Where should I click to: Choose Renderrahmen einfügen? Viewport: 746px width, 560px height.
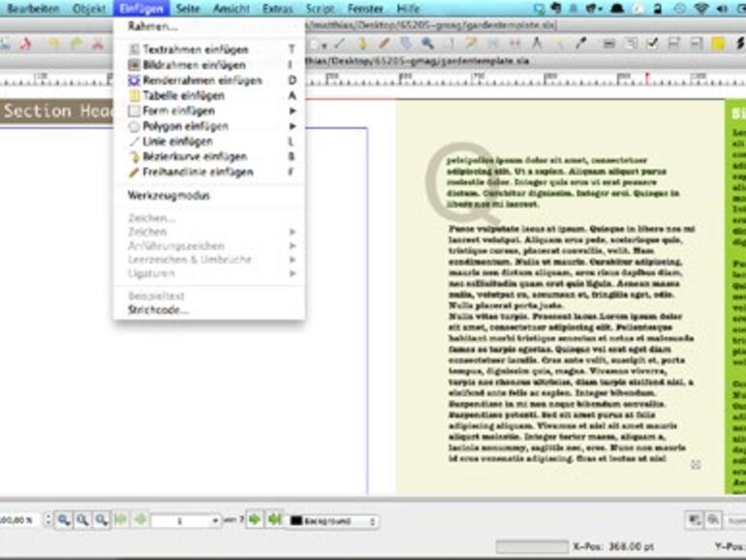tap(210, 80)
